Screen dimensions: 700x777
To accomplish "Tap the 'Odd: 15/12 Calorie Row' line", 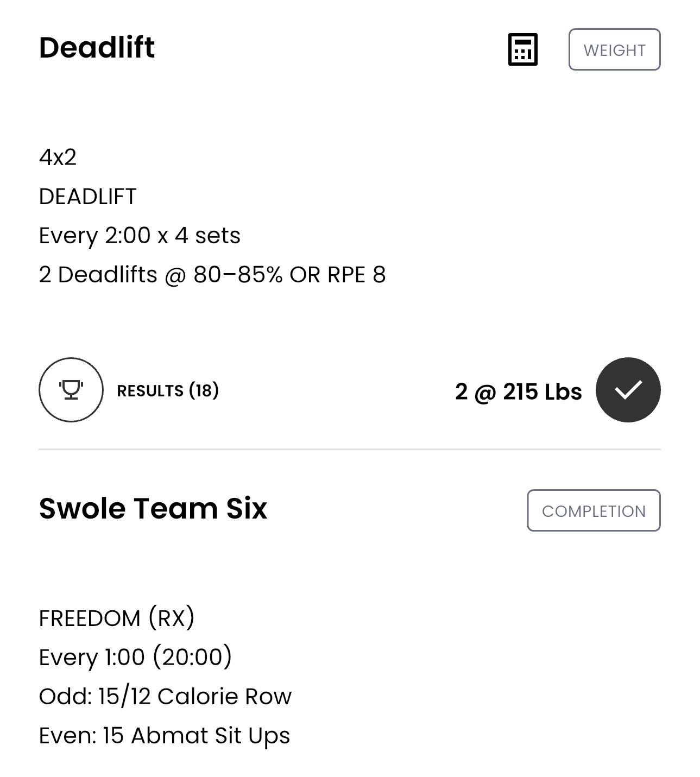I will pyautogui.click(x=165, y=697).
